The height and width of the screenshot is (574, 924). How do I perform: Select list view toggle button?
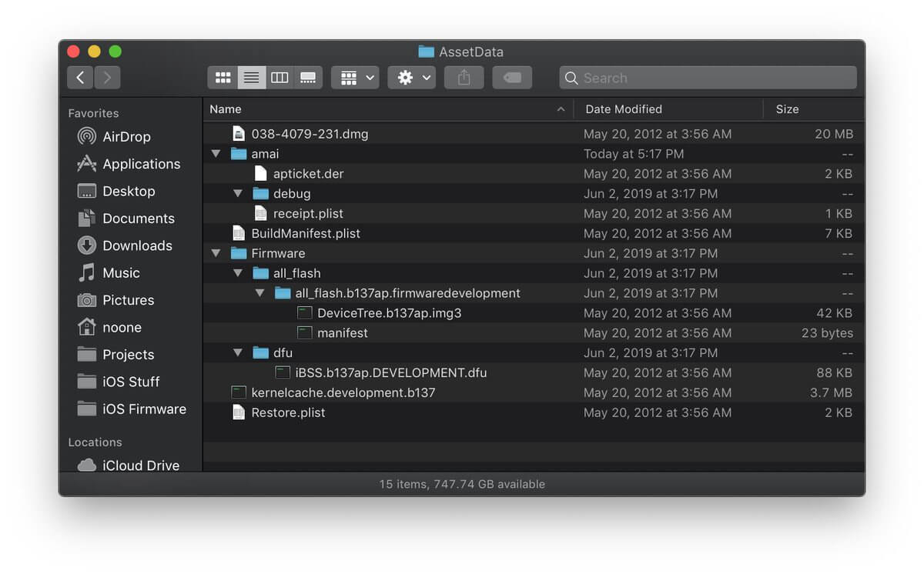251,78
